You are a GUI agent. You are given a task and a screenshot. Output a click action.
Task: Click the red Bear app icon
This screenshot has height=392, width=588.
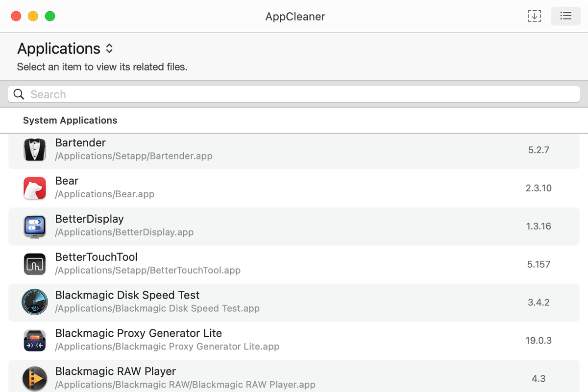(35, 188)
